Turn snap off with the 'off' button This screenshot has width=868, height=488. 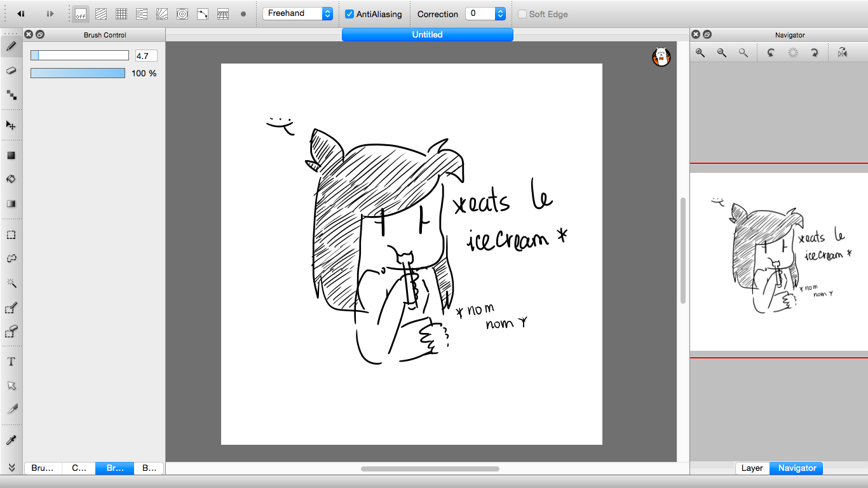pyautogui.click(x=81, y=14)
